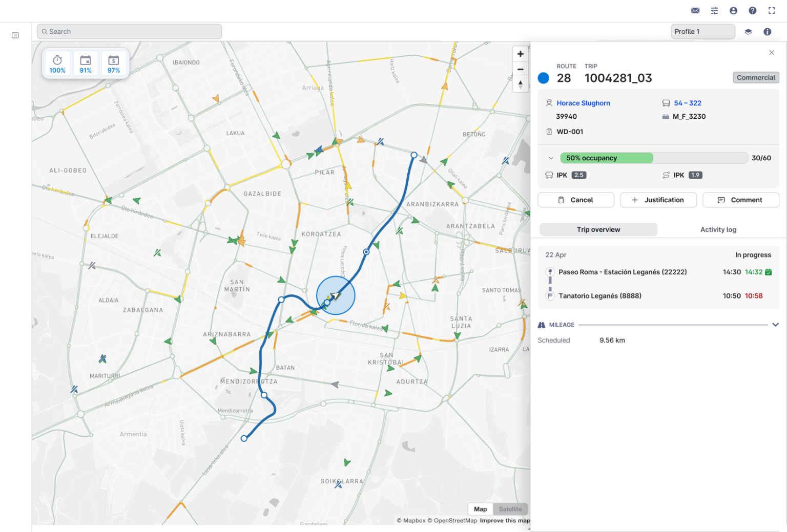Image resolution: width=787 pixels, height=532 pixels.
Task: Select the 97% revenue indicator
Action: coord(114,64)
